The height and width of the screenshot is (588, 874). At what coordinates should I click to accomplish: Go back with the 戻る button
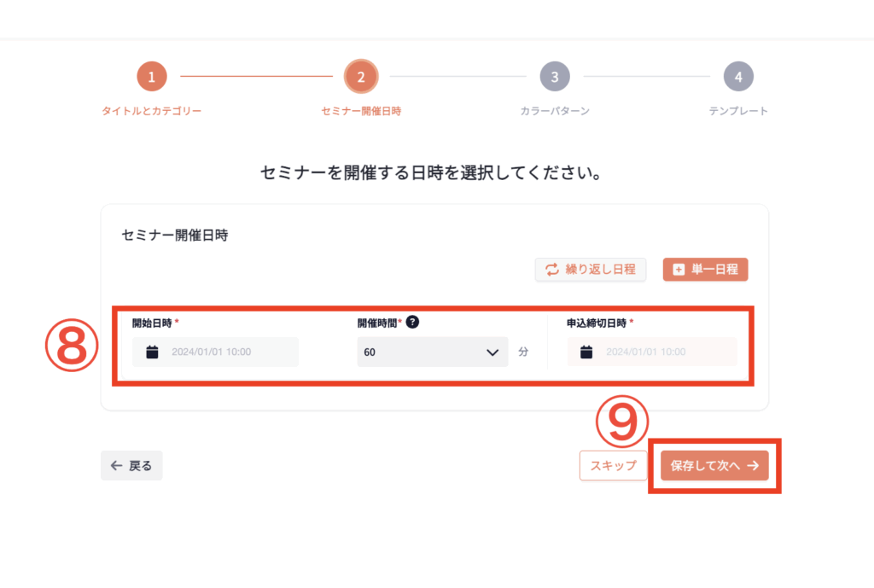(x=131, y=466)
